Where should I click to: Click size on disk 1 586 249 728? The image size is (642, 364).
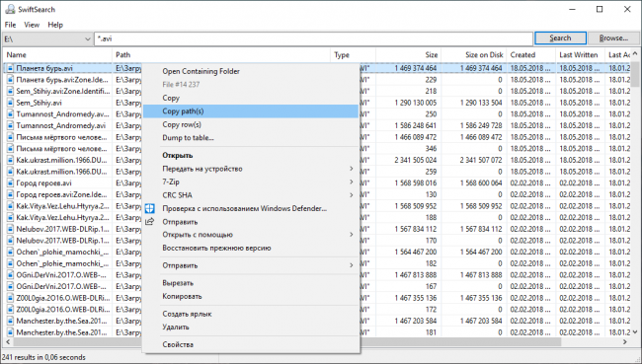[x=481, y=125]
